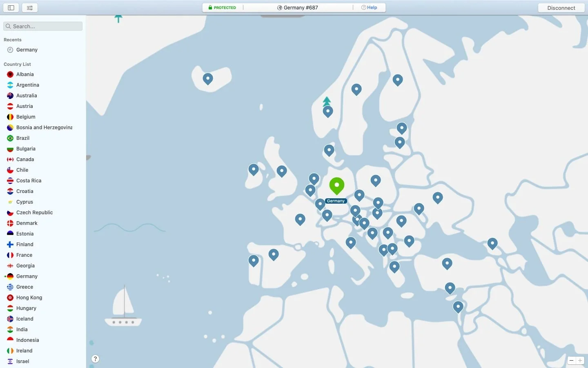588x368 pixels.
Task: Choose the Finland pin on the map
Action: click(397, 79)
